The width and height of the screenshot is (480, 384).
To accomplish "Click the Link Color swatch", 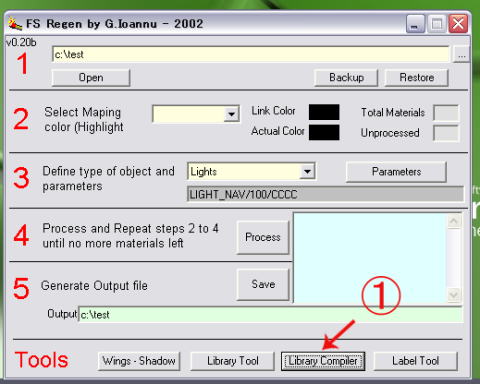I will pyautogui.click(x=324, y=112).
